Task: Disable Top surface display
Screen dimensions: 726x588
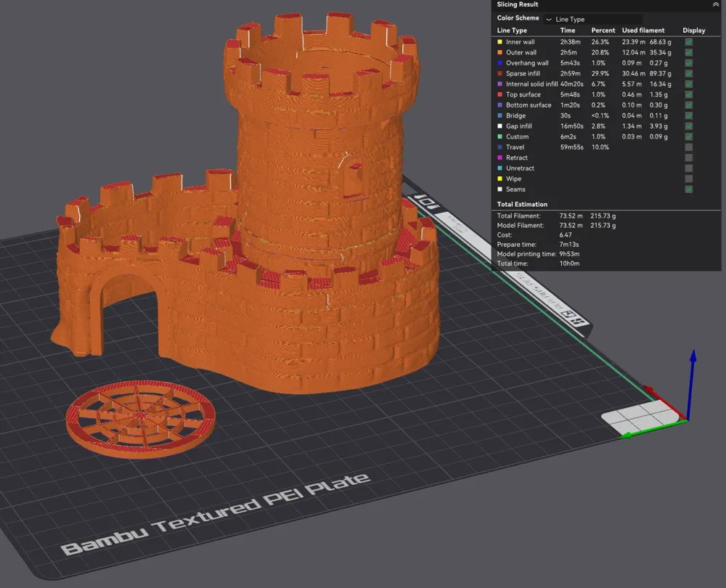Action: click(x=688, y=94)
